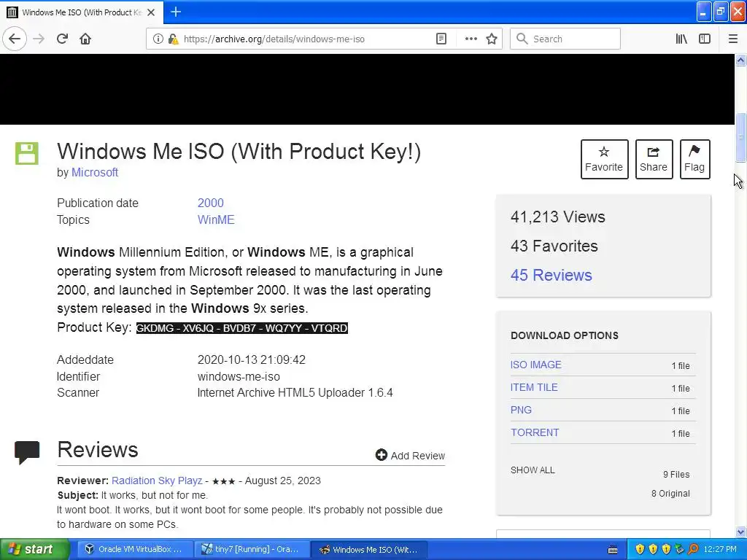Click the forward navigation arrow

click(x=39, y=39)
